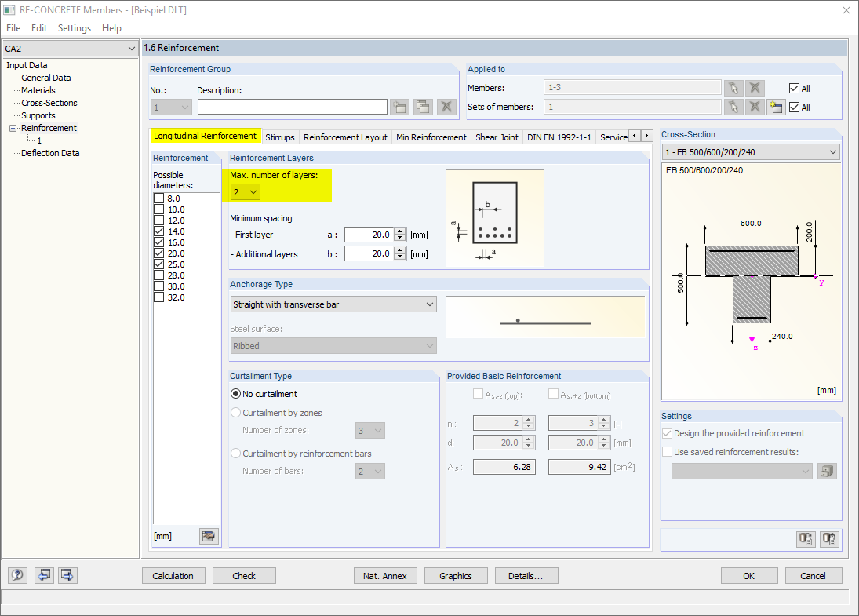Click the create new reinforcement group icon
This screenshot has height=616, width=859.
(x=400, y=107)
